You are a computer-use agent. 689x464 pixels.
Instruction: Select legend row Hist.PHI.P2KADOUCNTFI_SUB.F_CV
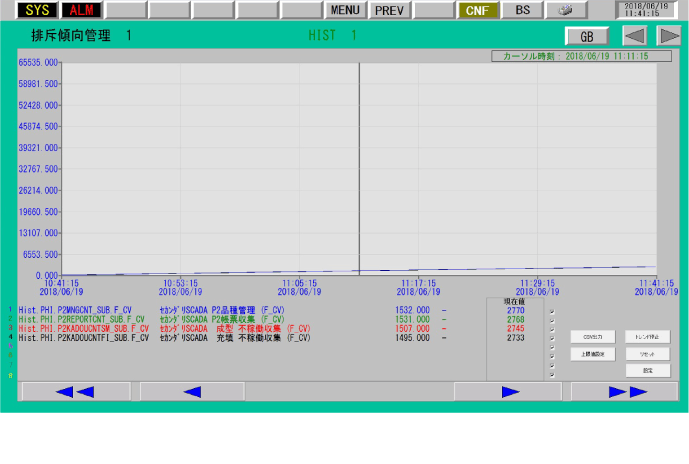coord(84,338)
